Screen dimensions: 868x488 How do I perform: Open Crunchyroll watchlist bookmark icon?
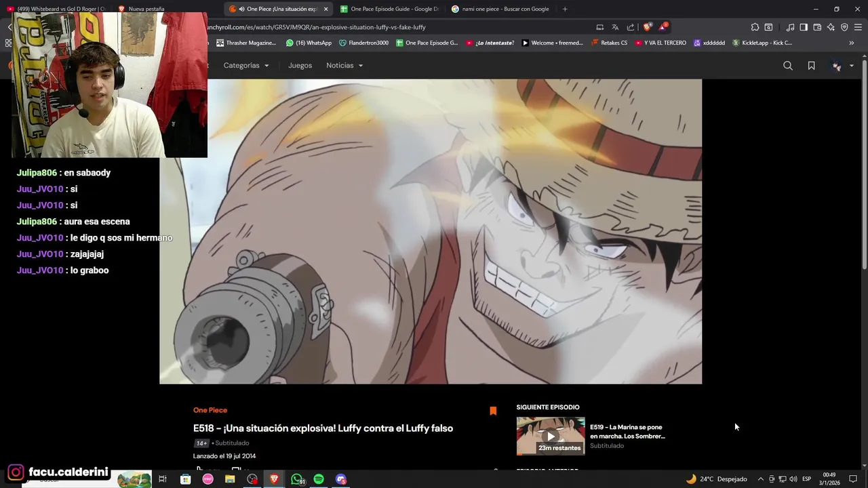click(x=811, y=66)
